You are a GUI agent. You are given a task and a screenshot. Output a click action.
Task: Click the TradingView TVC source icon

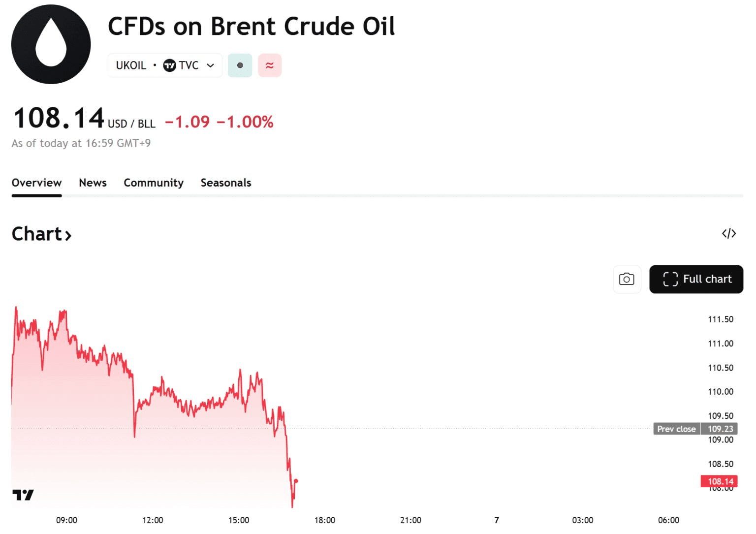(169, 65)
